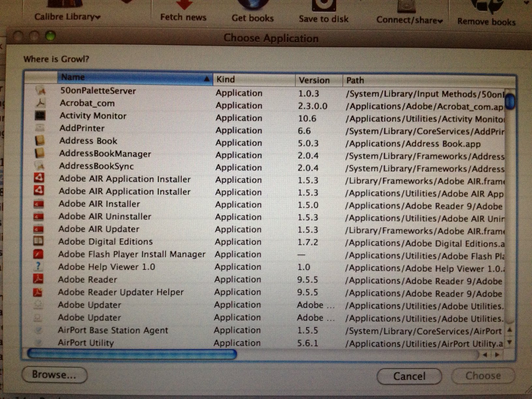Select Acrobat_com in the application list
The width and height of the screenshot is (532, 399).
[87, 103]
